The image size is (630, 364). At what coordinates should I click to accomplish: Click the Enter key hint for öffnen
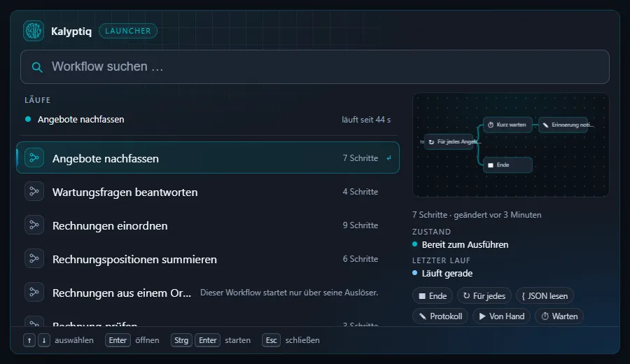point(118,340)
